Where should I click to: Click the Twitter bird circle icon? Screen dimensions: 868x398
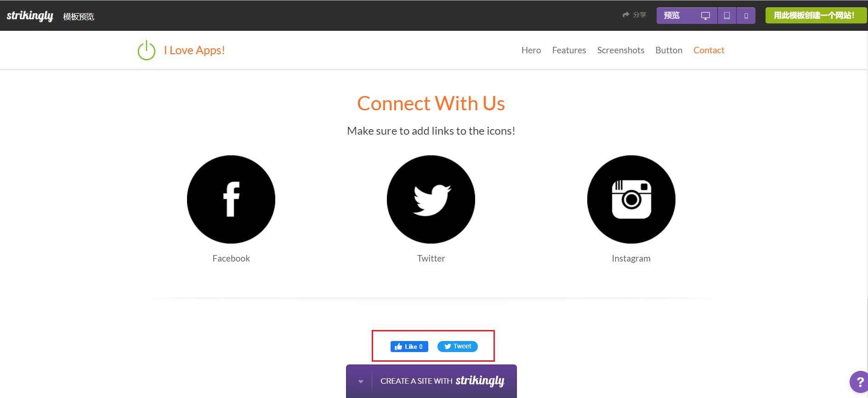(431, 199)
